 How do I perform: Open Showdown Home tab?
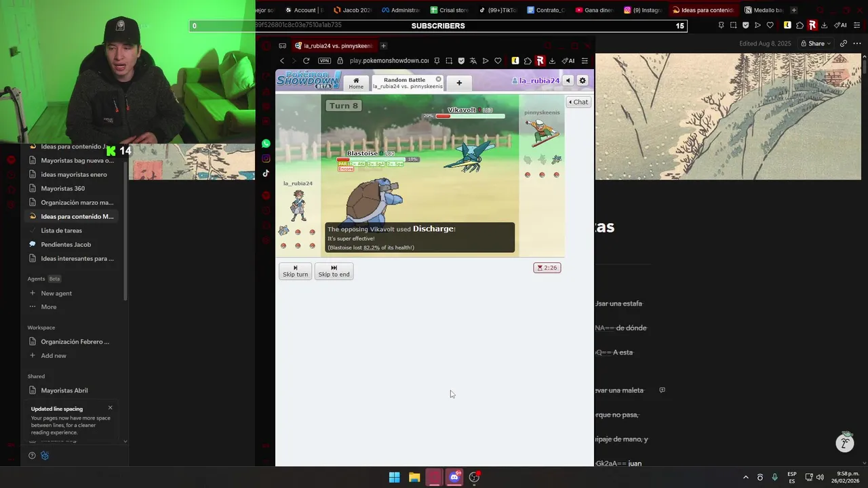click(x=356, y=83)
